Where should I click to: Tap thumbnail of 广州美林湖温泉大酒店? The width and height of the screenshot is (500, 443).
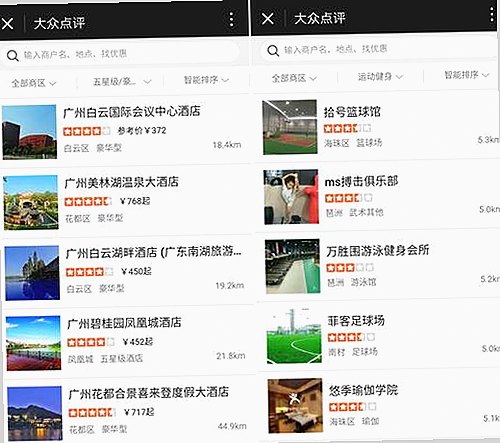point(31,202)
